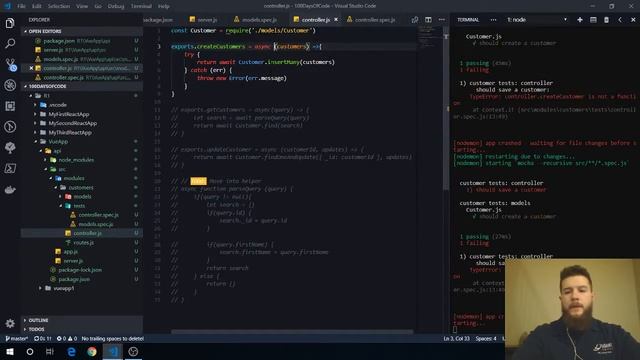640x360 pixels.
Task: Click the sync changes indicator in status bar
Action: click(43, 338)
